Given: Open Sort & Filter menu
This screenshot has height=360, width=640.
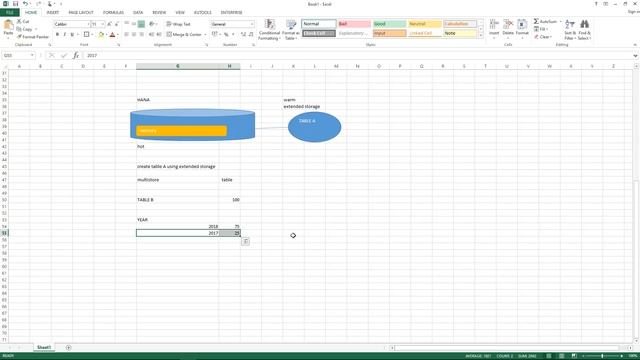Looking at the screenshot, I should tap(570, 29).
